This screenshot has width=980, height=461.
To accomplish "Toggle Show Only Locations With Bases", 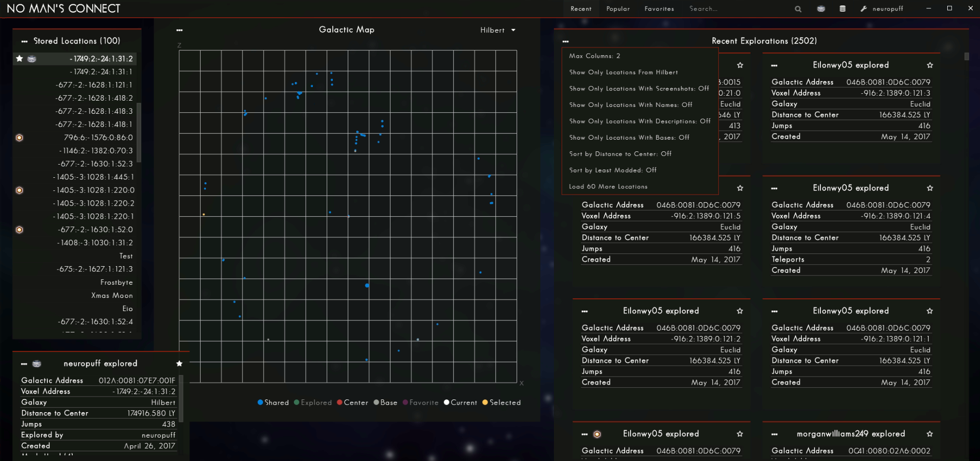I will tap(639, 138).
